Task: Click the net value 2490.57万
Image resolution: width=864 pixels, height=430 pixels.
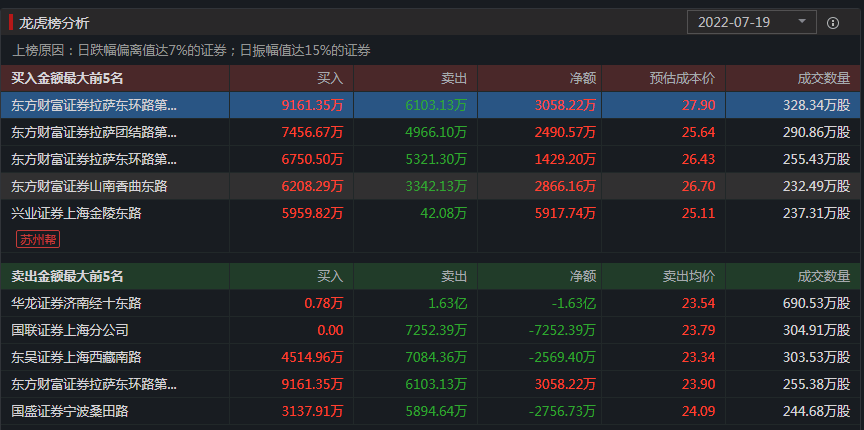Action: (x=565, y=132)
